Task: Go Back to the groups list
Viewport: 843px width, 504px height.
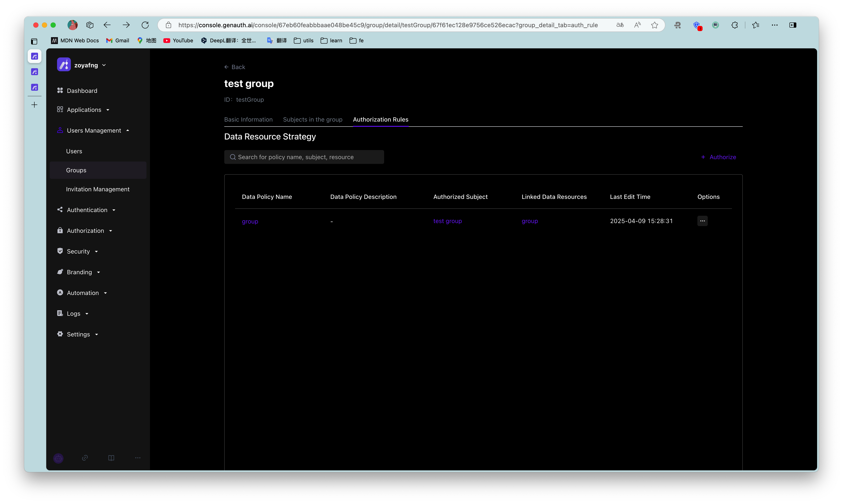Action: tap(234, 67)
